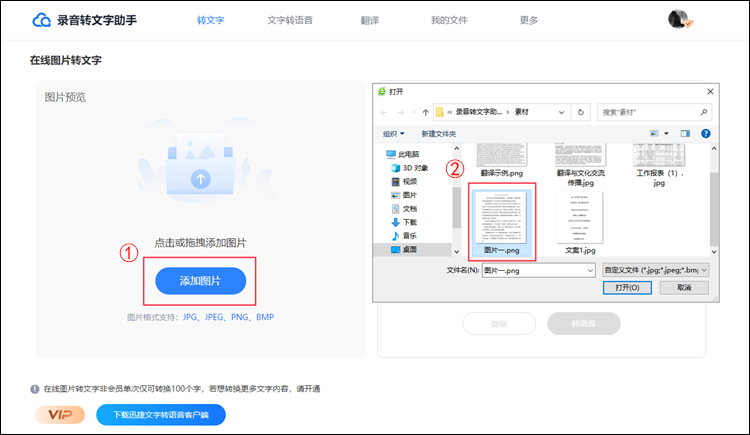Viewport: 750px width, 435px height.
Task: Select file 工作报表（1）.jpg
Action: (659, 165)
